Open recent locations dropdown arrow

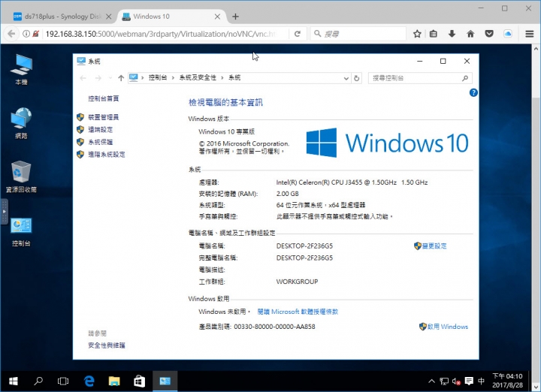[x=110, y=78]
